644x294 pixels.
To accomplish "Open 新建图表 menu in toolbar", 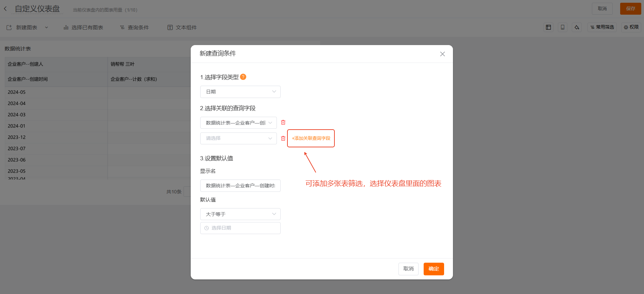I will coord(27,28).
